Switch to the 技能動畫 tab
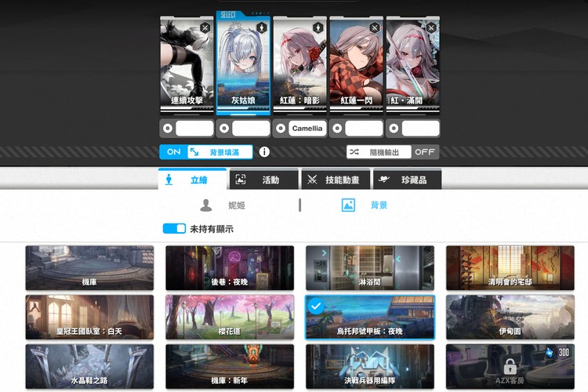The image size is (588, 392). 336,180
